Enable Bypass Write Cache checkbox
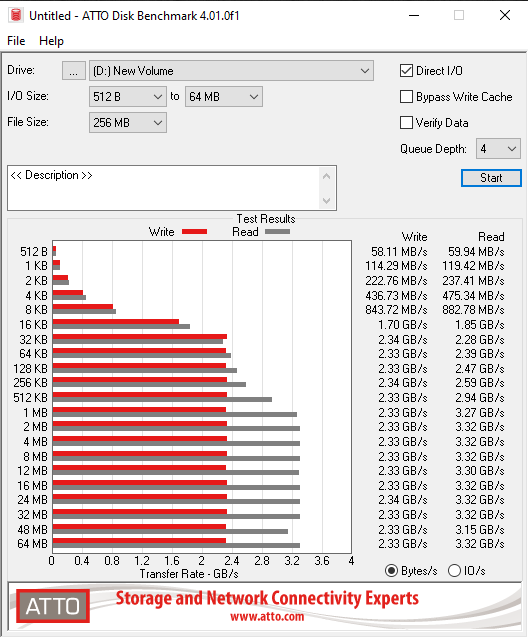Screen dimensions: 528x638 (x=406, y=97)
